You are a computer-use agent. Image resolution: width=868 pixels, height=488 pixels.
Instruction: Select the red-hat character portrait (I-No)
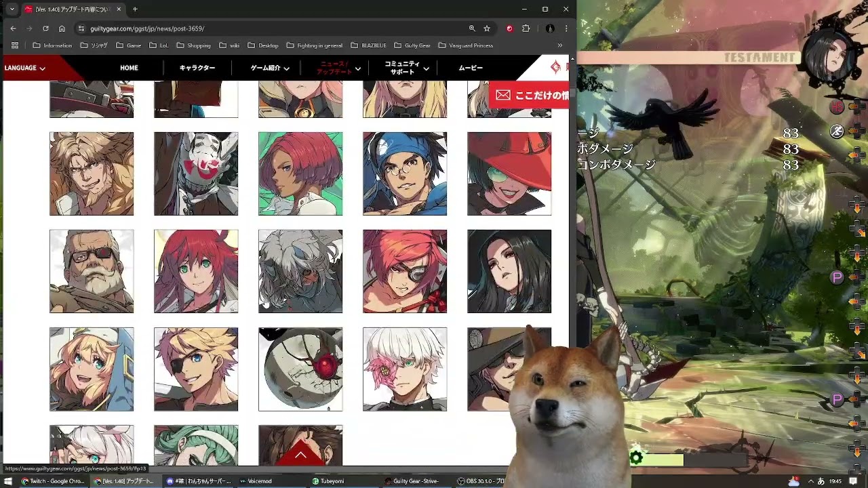(509, 174)
